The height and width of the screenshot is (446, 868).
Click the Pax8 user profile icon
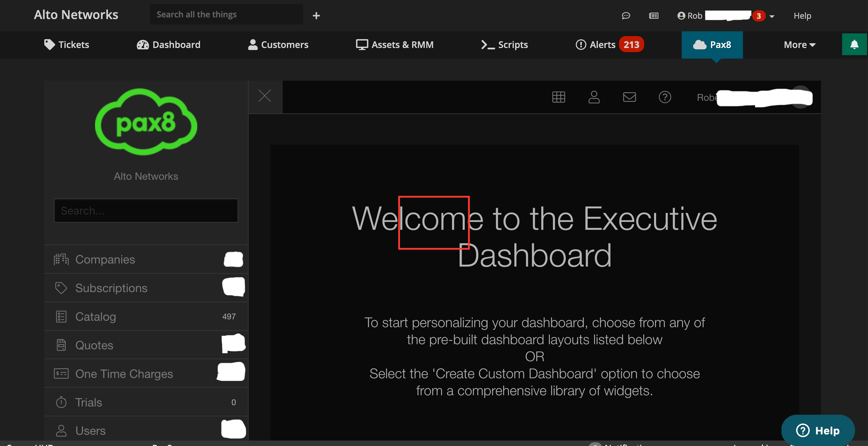[594, 97]
